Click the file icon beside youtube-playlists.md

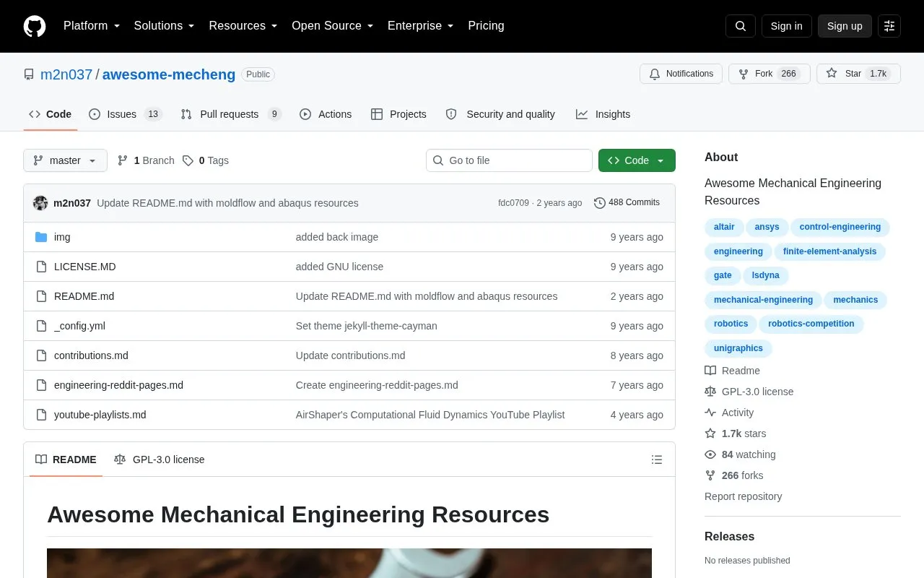41,415
